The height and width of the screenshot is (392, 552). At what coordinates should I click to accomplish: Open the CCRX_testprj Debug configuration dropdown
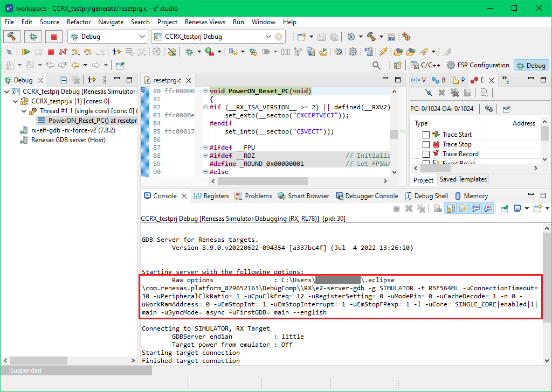coord(268,37)
